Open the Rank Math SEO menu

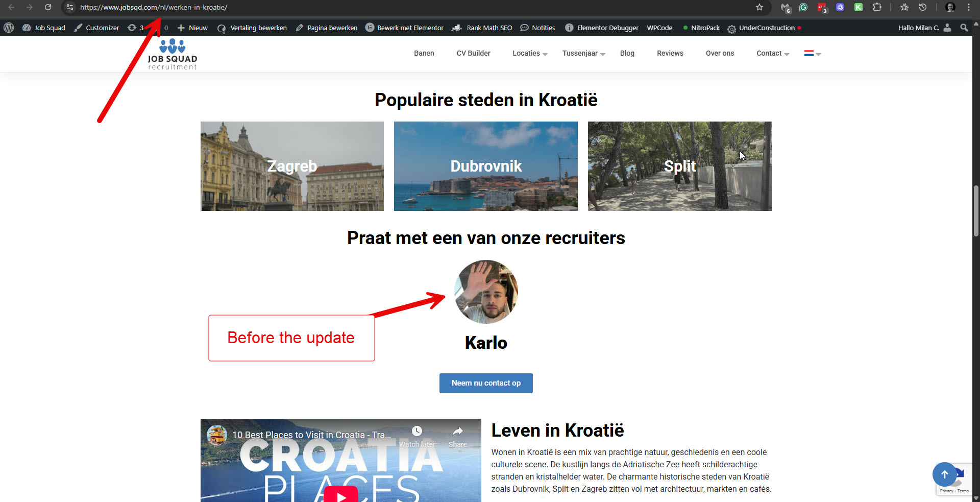coord(482,28)
